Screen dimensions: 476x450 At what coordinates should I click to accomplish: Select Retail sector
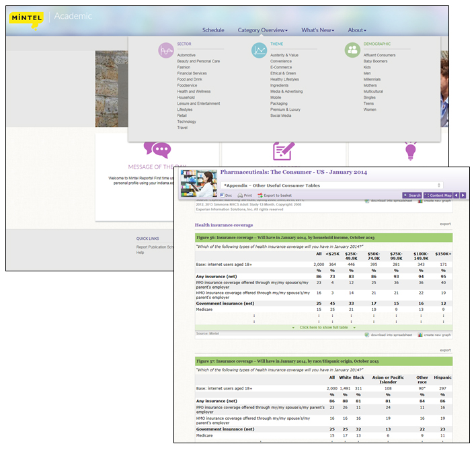[x=182, y=116]
